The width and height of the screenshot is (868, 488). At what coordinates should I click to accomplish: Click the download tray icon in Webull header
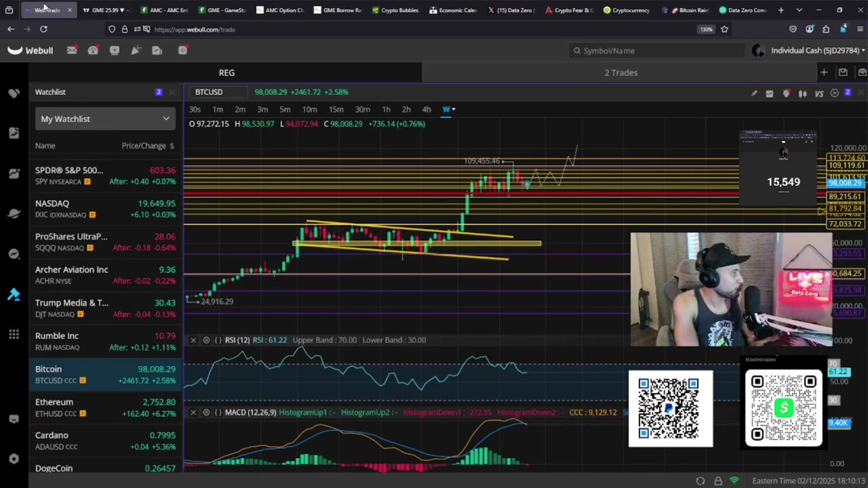[x=115, y=50]
